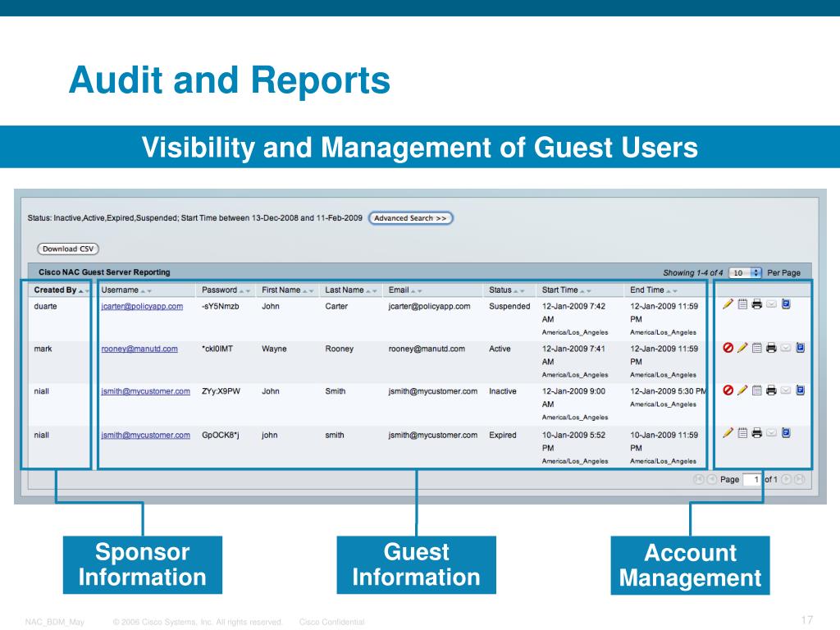Edit the jcarter@policyapp.com guest account pencil icon

coord(728,304)
